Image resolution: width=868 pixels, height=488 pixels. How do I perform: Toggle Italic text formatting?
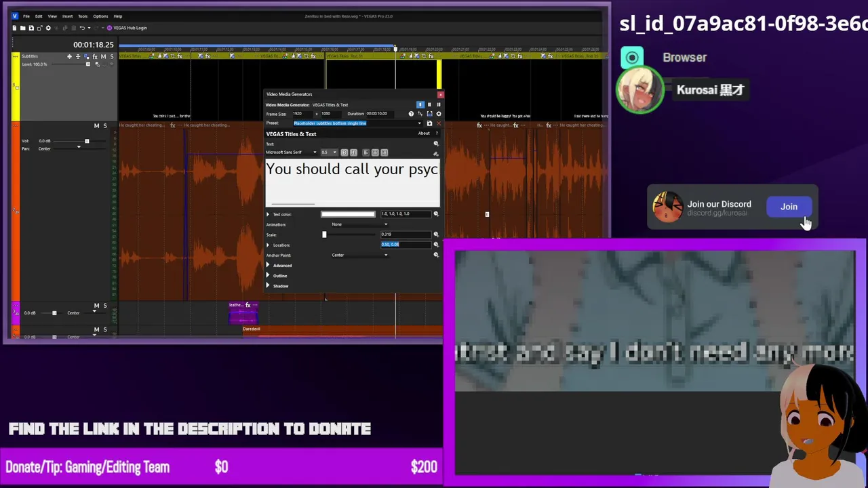click(x=353, y=152)
